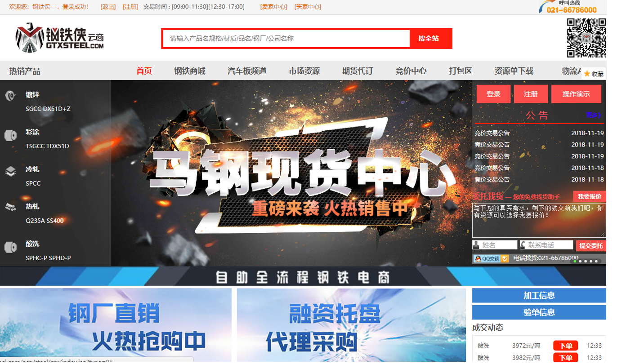Open the 钢厂直销 promotional banner
The image size is (622, 364).
[116, 325]
